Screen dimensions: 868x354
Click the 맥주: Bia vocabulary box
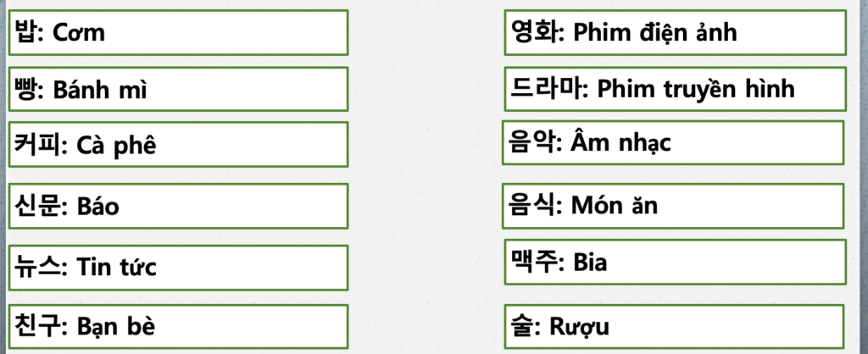[x=675, y=262]
